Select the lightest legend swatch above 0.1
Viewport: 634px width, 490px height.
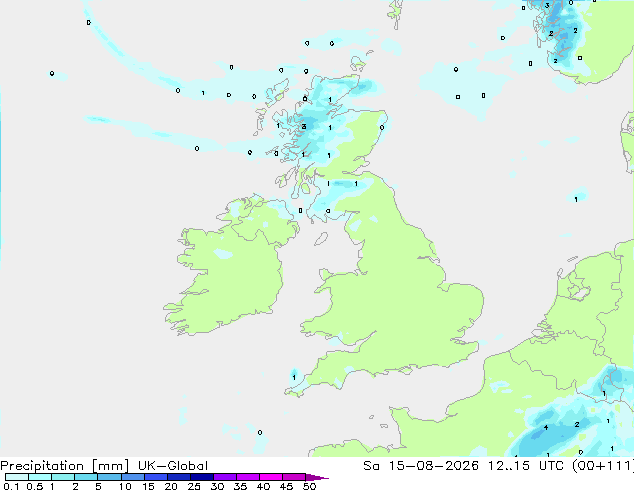17,477
